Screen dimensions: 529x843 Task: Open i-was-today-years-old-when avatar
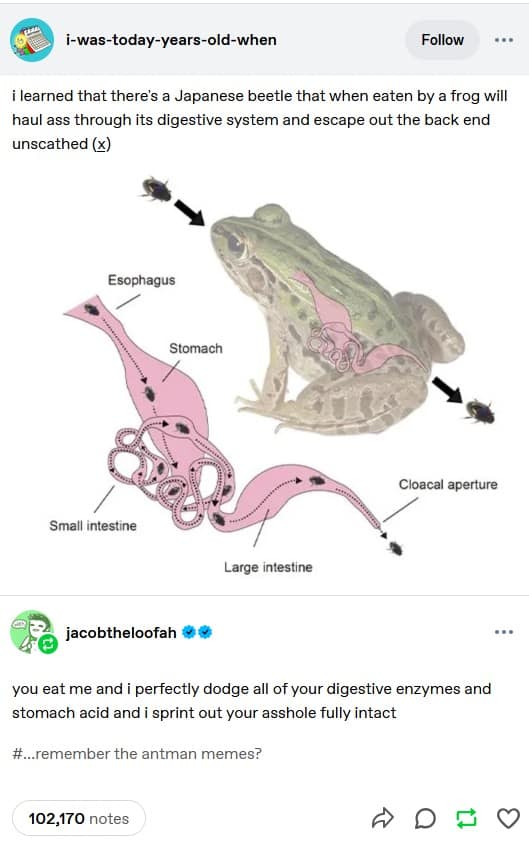(x=32, y=40)
